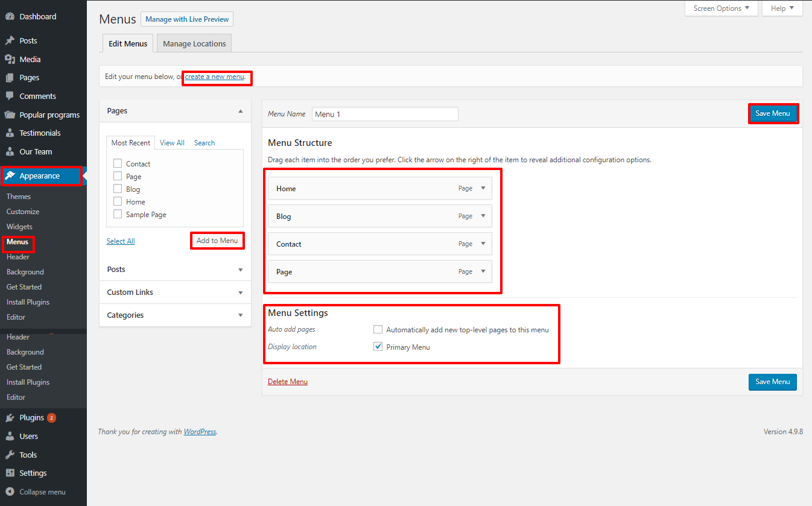
Task: Enable automatically add new top-level pages
Action: (x=378, y=330)
